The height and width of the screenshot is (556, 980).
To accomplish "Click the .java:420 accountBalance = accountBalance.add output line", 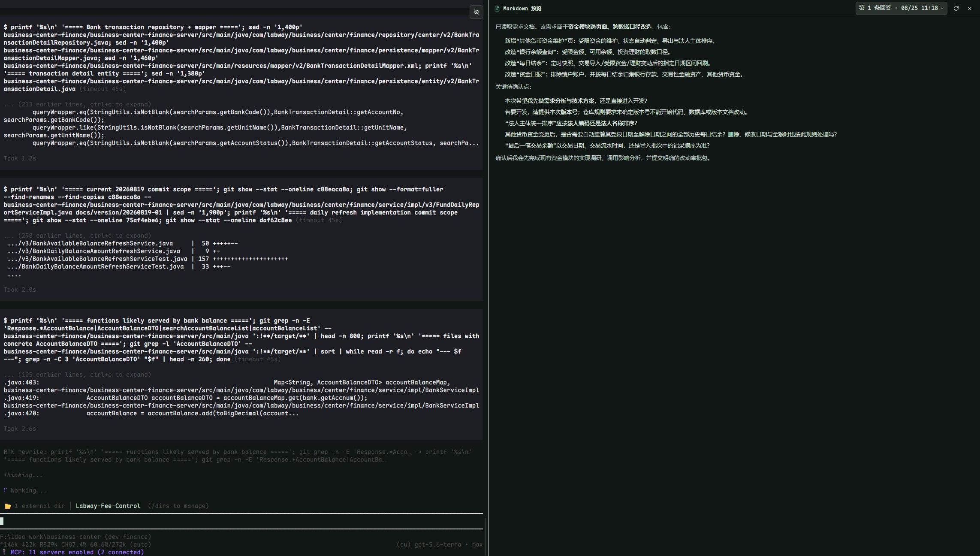I will (151, 413).
